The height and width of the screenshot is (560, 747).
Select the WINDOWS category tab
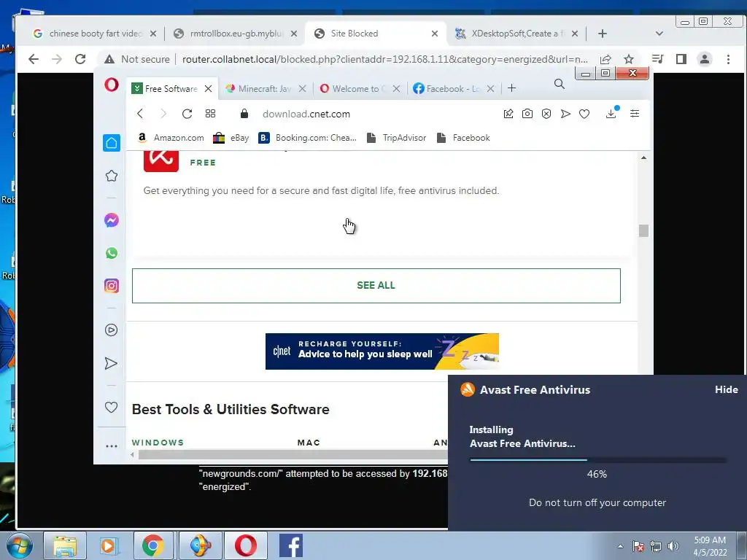(158, 443)
